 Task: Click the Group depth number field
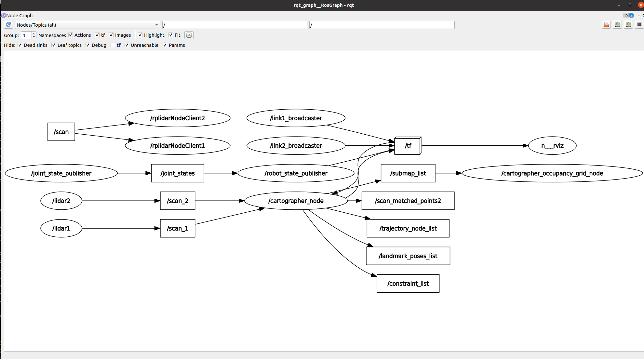(x=26, y=35)
